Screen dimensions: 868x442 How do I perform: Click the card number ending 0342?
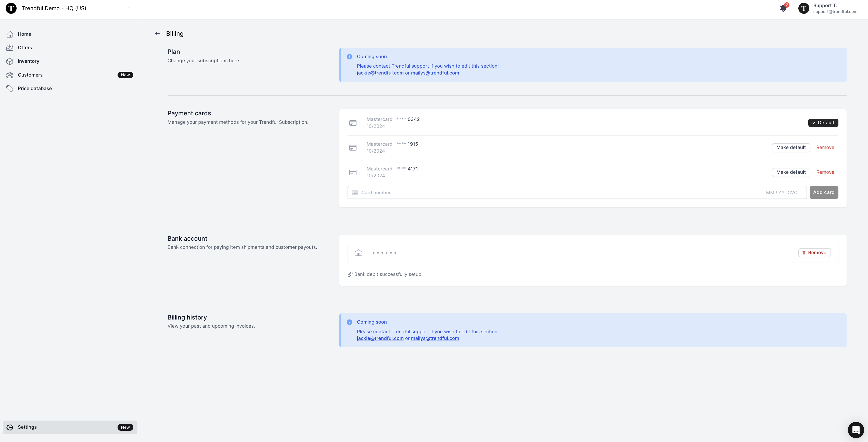coord(408,119)
